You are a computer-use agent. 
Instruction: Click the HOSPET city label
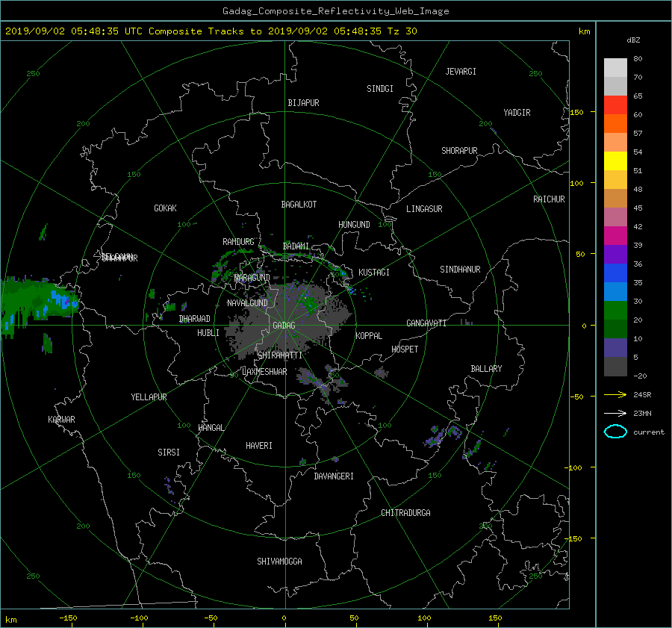[405, 349]
